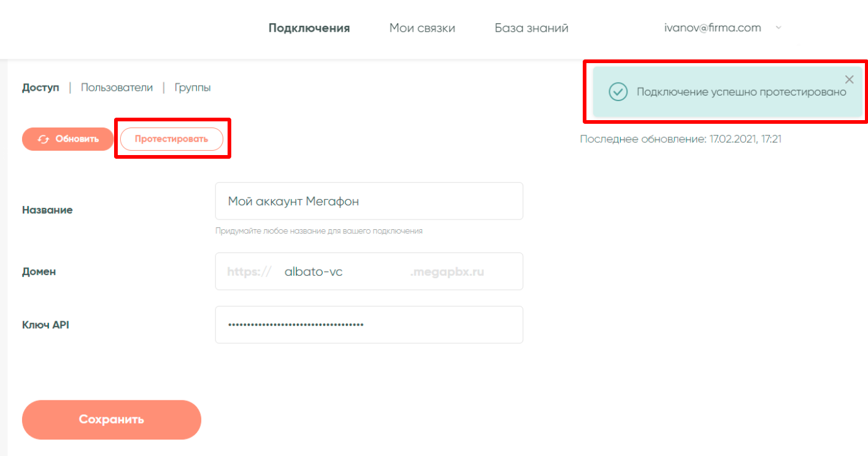This screenshot has height=456, width=868.
Task: Click into the Название input field
Action: point(369,201)
